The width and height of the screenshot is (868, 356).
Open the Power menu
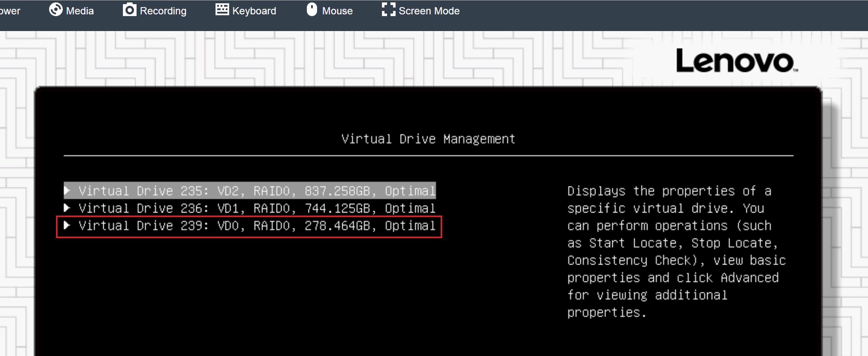10,11
